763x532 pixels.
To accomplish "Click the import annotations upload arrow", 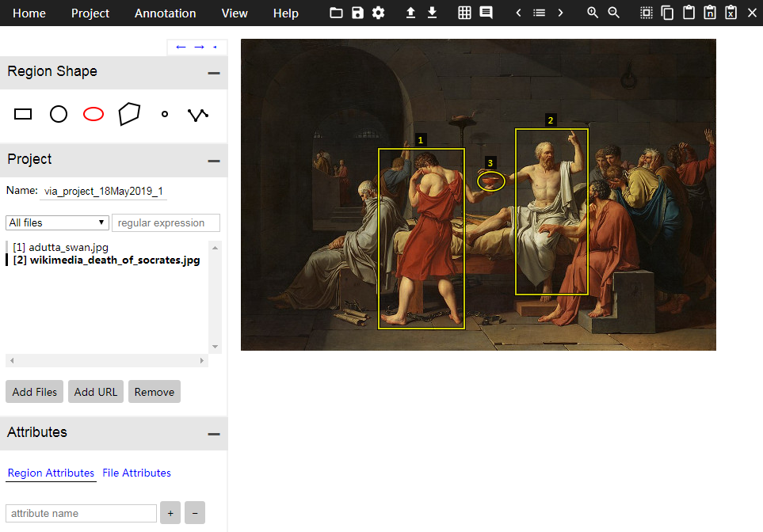I will (410, 13).
